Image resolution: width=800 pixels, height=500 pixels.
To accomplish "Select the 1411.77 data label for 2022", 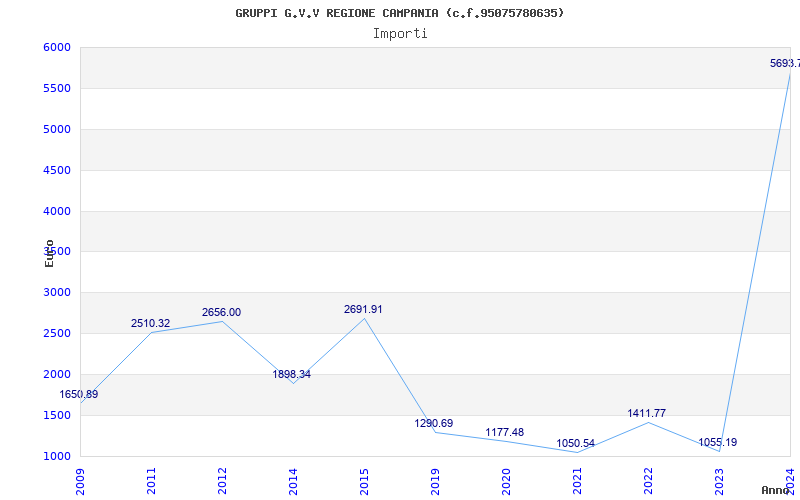I will click(646, 413).
